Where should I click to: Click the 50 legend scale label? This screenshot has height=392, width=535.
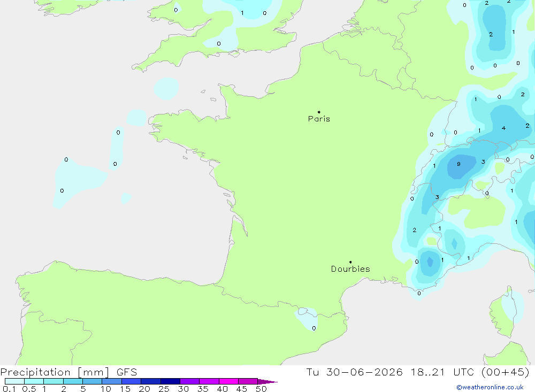(261, 389)
